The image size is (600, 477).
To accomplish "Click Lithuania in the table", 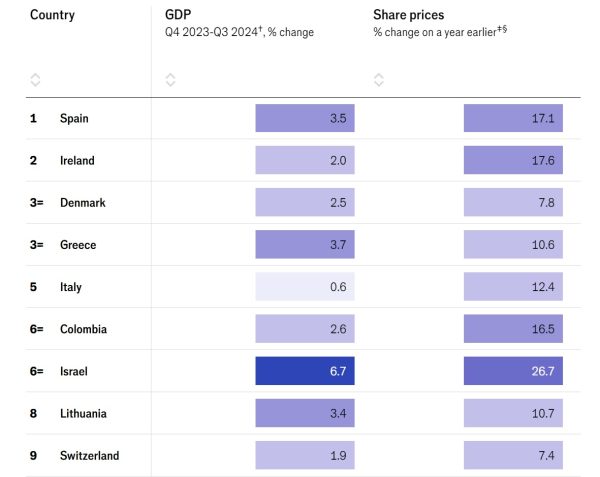I will click(x=83, y=413).
